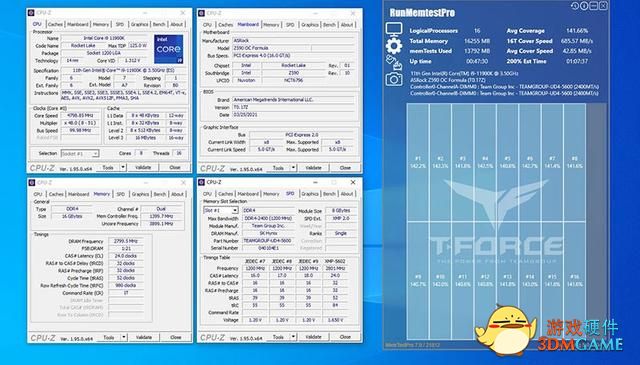Click Close button in the Mainboard window
Screen dimensions: 640x365
345,168
